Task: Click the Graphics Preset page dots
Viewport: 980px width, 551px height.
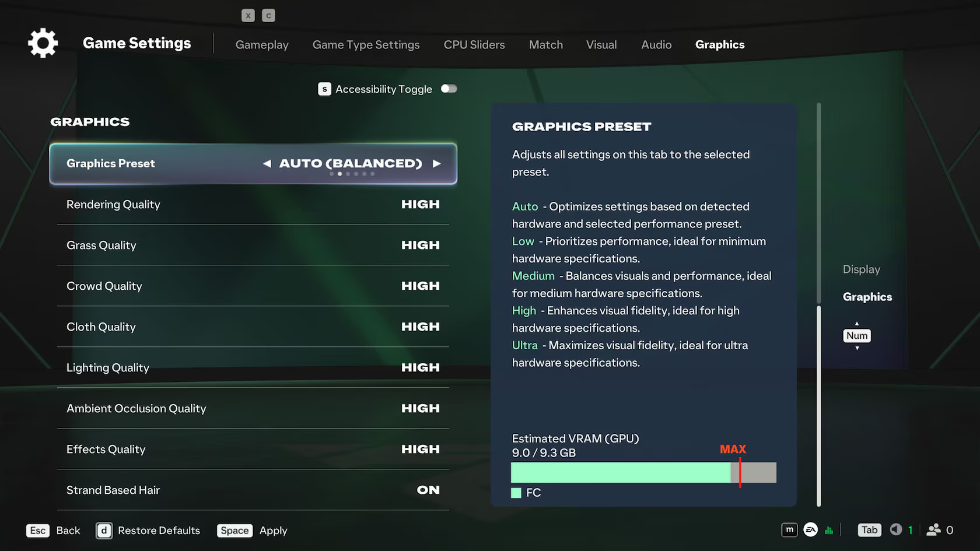Action: (x=352, y=174)
